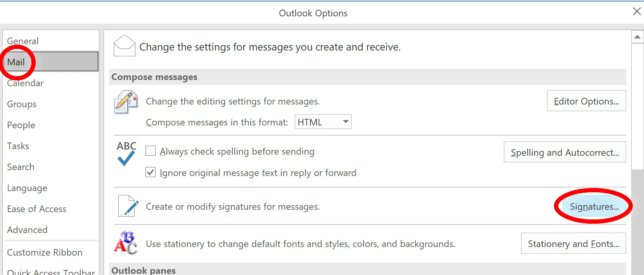Click 'Create or modify signatures for messages' text
Screen dimensions: 644x275
233,207
